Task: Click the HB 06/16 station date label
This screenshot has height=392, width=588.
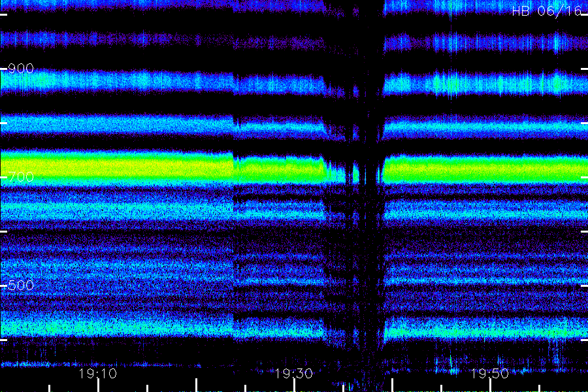Action: (x=547, y=11)
